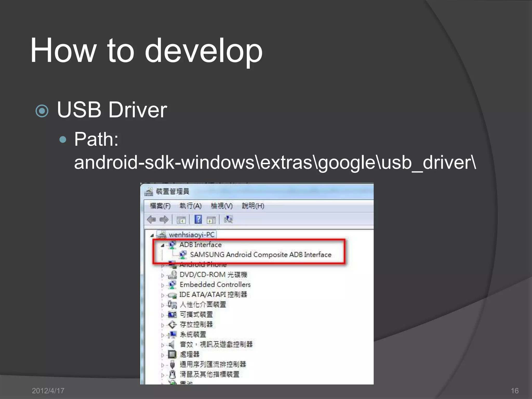This screenshot has height=399, width=532.
Task: Click the slide date 2012/4/17
Action: (48, 391)
